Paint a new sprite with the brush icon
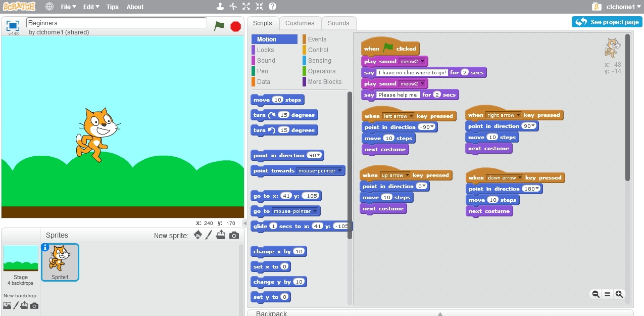The height and width of the screenshot is (316, 644). (209, 235)
